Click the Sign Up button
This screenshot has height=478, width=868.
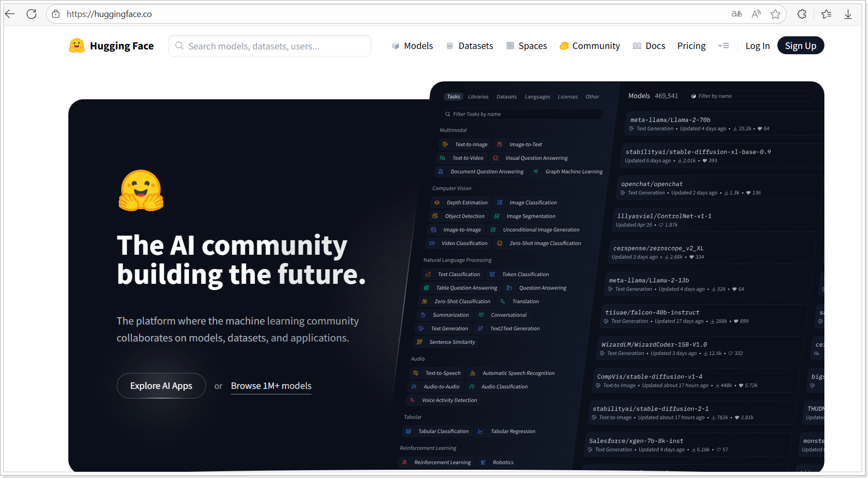click(x=801, y=46)
